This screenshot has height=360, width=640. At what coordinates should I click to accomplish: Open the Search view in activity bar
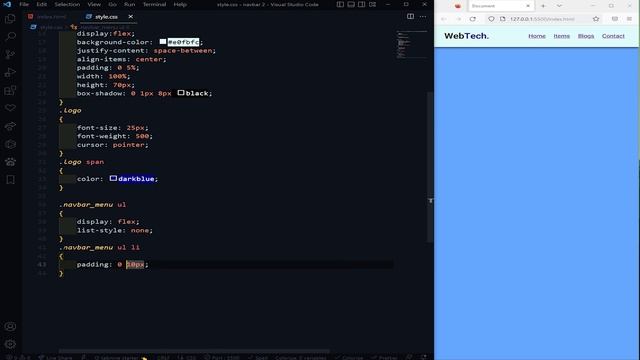coord(10,37)
